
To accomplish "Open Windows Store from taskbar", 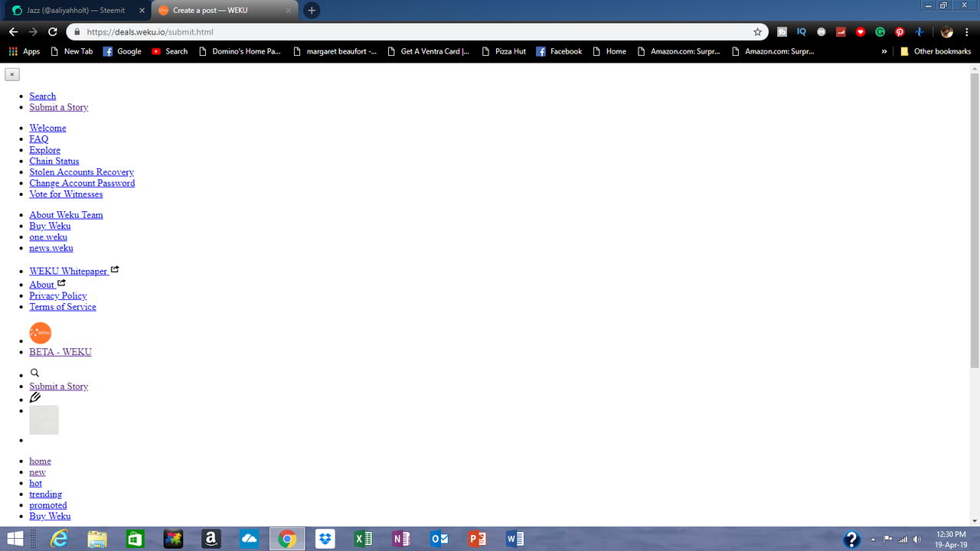I will (x=135, y=539).
